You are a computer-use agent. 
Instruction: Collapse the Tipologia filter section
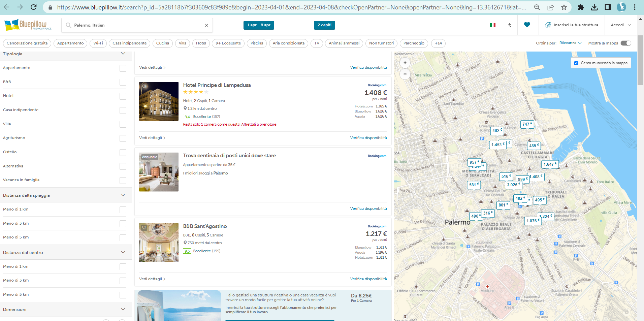123,53
